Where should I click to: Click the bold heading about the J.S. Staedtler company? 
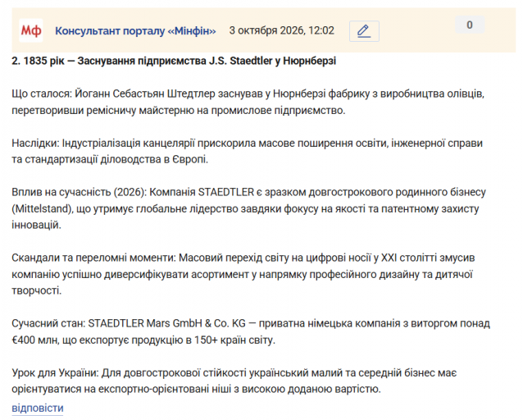[174, 61]
